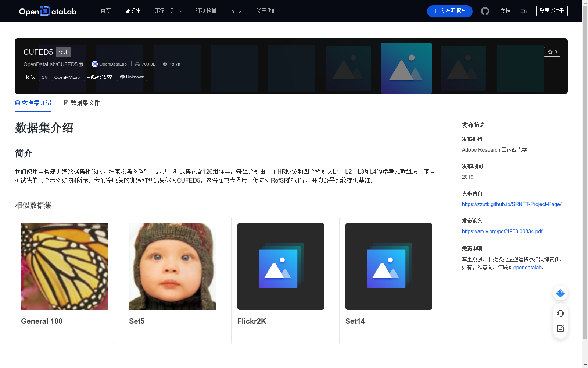The image size is (588, 368).
Task: Click the 相似数据集 heading
Action: click(33, 205)
